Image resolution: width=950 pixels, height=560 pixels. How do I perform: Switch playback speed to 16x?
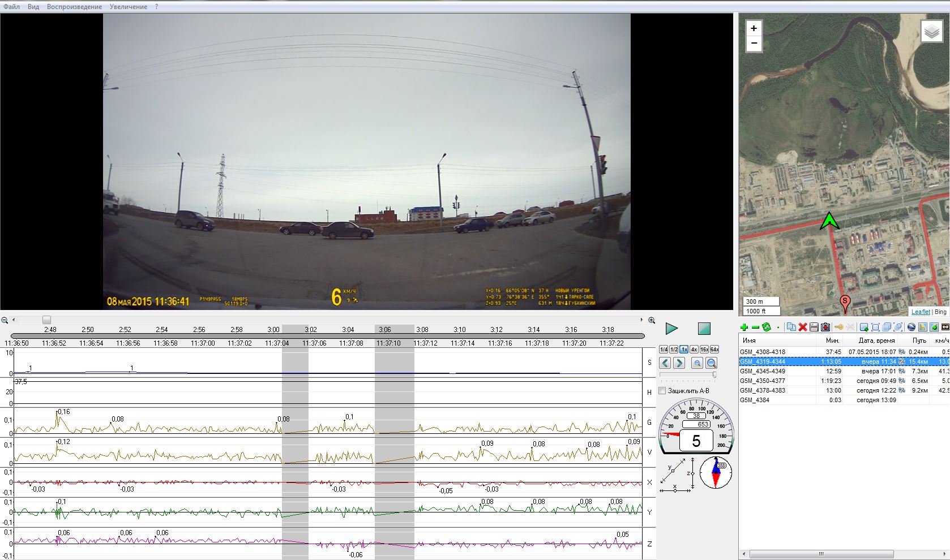[x=704, y=350]
